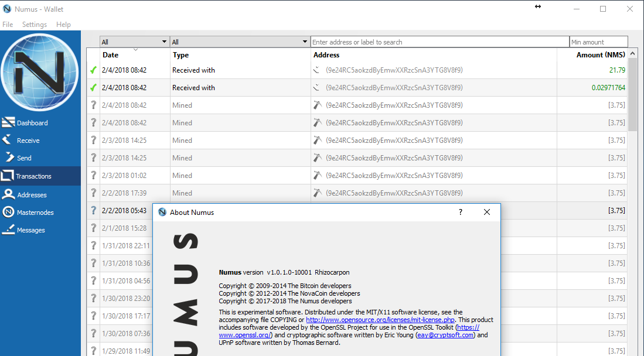Image resolution: width=644 pixels, height=356 pixels.
Task: Focus the address or label search field
Action: [440, 42]
